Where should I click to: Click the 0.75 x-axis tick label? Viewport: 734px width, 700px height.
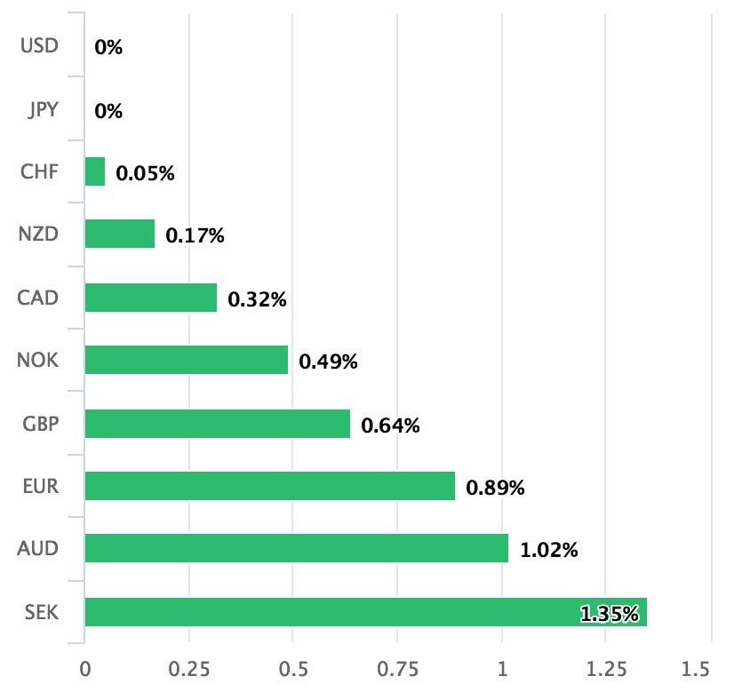[397, 669]
